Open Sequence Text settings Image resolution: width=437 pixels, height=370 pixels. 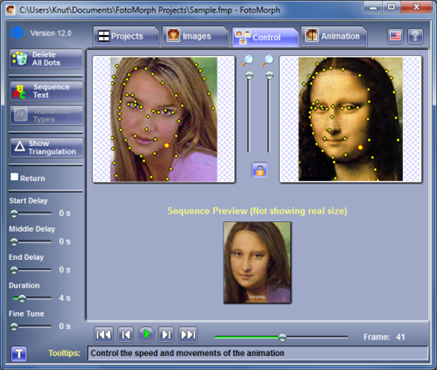[46, 91]
